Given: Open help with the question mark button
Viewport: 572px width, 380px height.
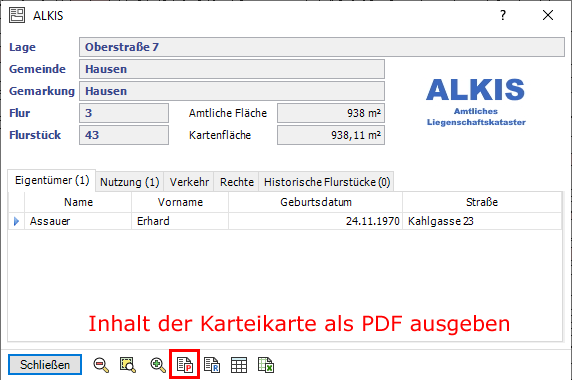Looking at the screenshot, I should click(x=503, y=15).
